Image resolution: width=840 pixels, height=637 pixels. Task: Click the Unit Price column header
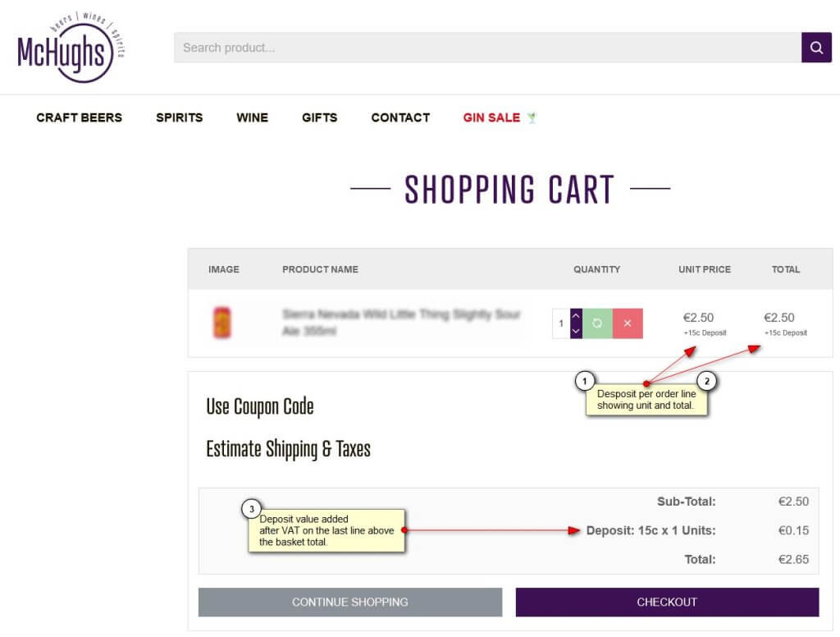pyautogui.click(x=705, y=269)
